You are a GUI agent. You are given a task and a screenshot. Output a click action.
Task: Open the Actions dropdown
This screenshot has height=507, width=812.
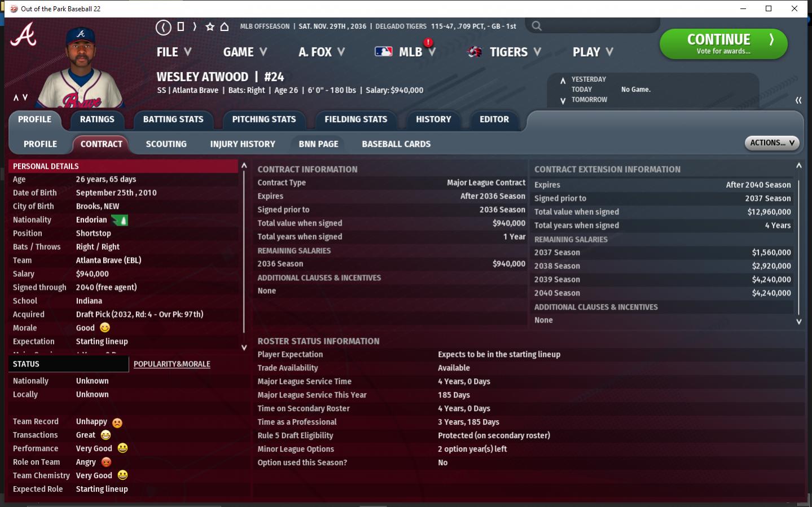(771, 143)
